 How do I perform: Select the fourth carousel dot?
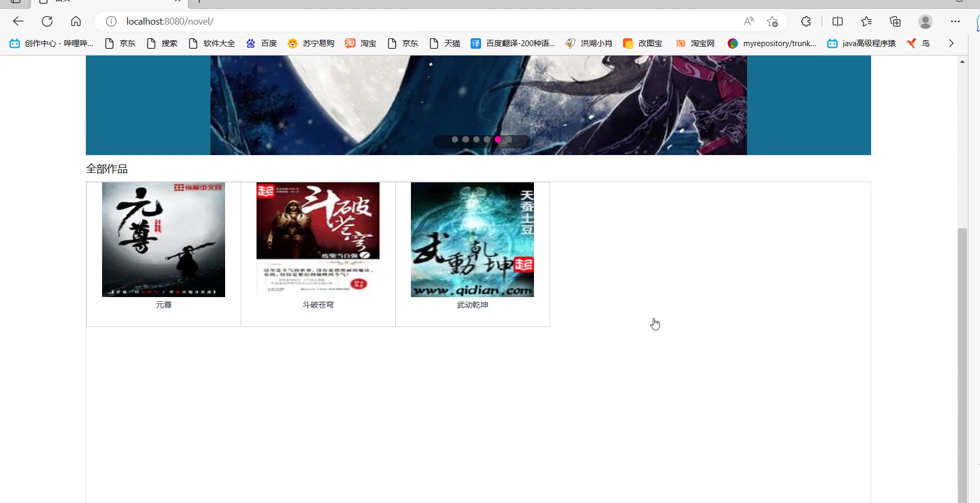tap(487, 139)
